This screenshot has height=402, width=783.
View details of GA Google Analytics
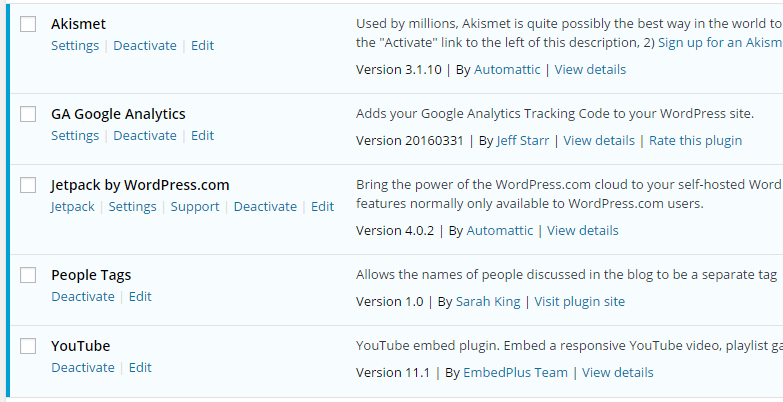[599, 140]
